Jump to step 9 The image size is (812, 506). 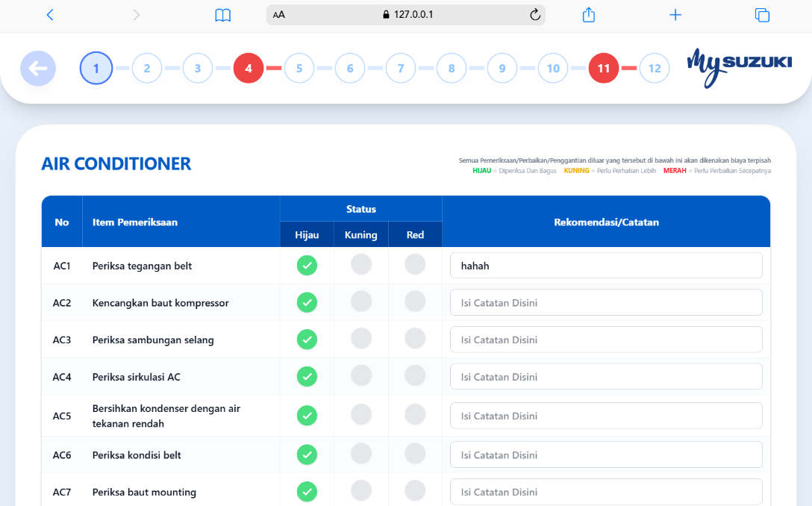(x=502, y=69)
